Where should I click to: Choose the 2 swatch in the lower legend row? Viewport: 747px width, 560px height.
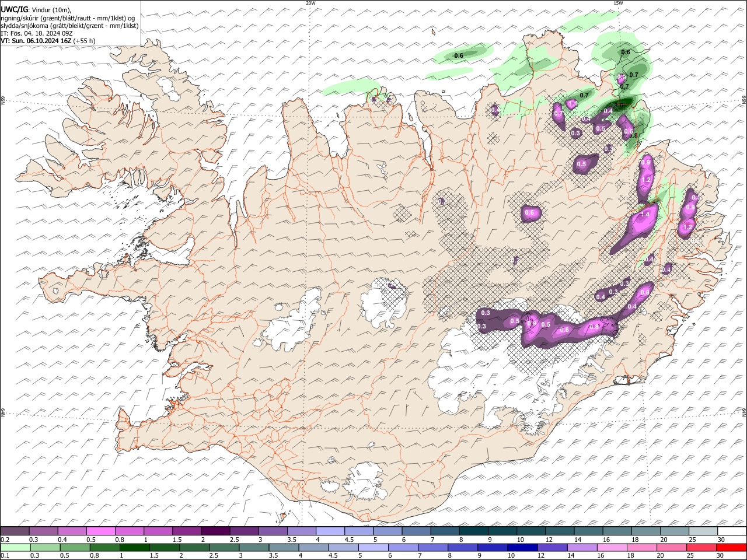pos(194,548)
